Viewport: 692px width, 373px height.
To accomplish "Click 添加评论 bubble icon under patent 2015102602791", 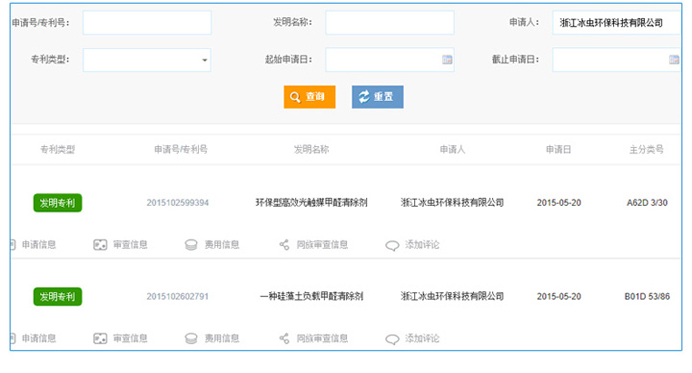I will [392, 339].
